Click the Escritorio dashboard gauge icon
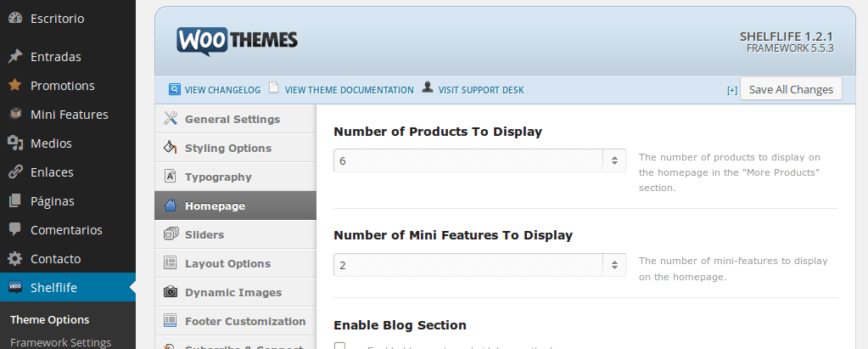868x349 pixels. 15,19
